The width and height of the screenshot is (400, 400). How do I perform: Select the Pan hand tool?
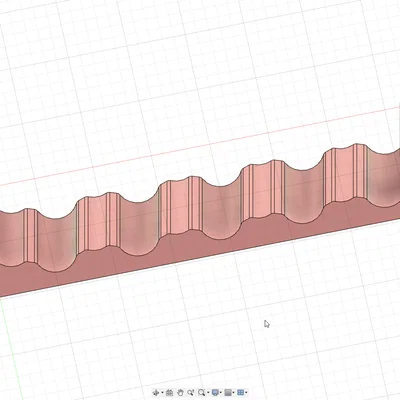pos(180,393)
